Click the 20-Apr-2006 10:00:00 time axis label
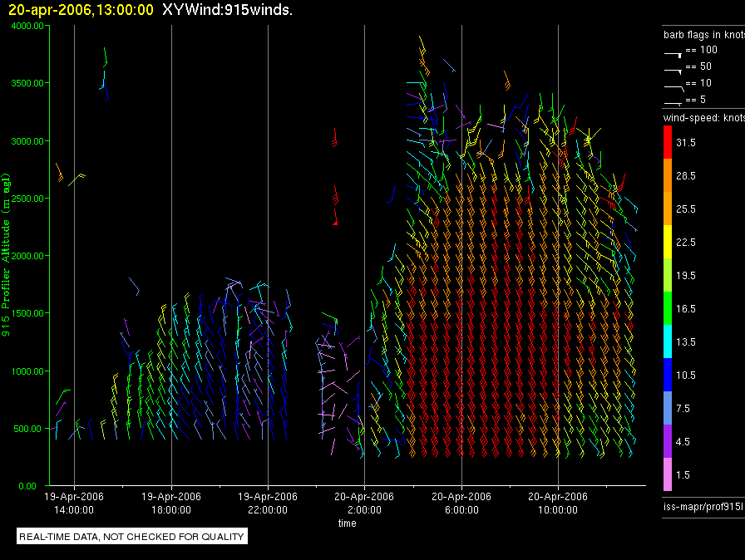The width and height of the screenshot is (745, 560). tap(558, 503)
